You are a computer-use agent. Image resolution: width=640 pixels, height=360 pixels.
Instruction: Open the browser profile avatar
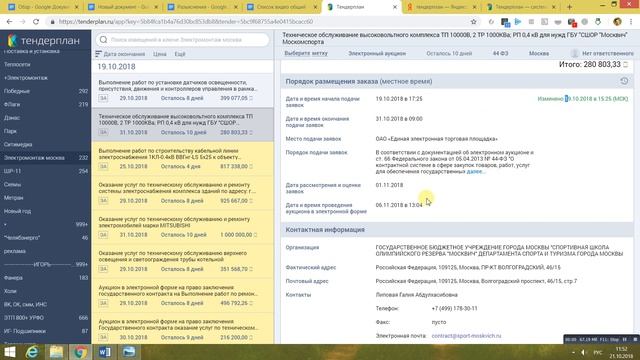617,22
